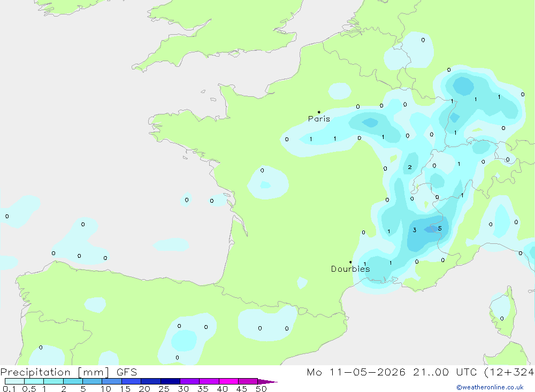The image size is (535, 392).
Task: Pick the 15 mm royal blue legend swatch
Action: (x=131, y=381)
